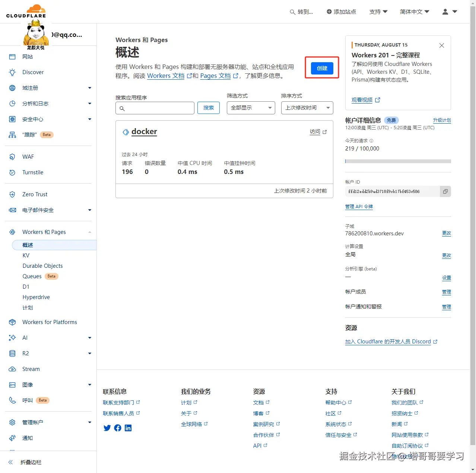Viewport: 476px width, 473px height.
Task: Collapse the sidebar with 折叠边栏
Action: pos(25,462)
